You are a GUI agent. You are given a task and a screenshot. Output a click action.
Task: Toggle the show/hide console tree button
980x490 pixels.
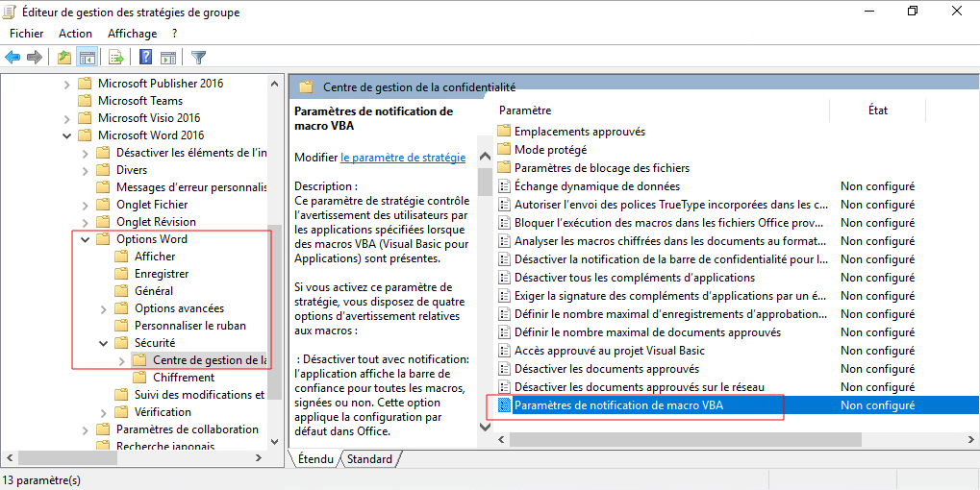pos(87,58)
